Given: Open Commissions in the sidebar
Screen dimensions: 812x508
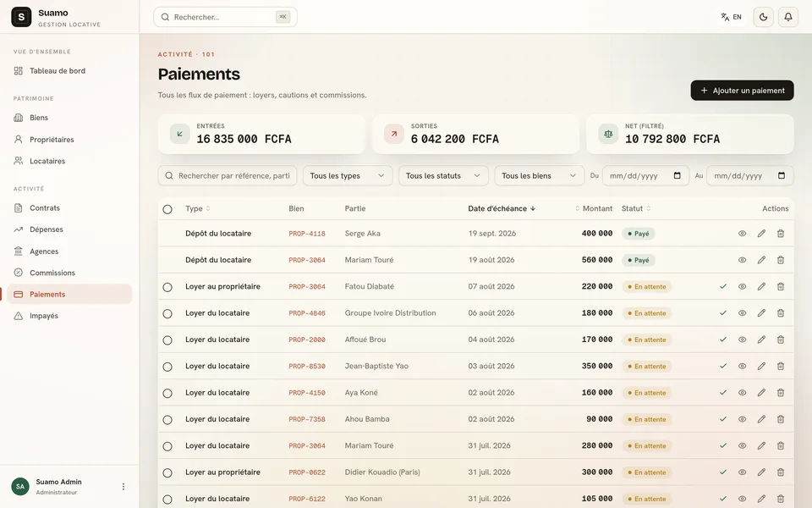Looking at the screenshot, I should point(69,273).
